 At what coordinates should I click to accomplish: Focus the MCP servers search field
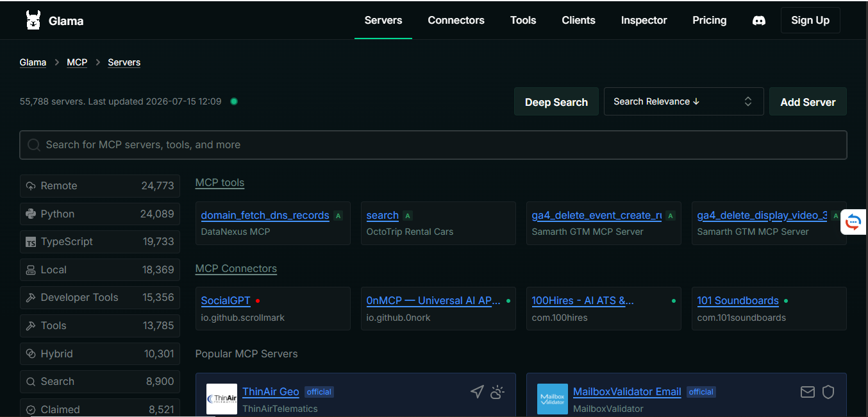pyautogui.click(x=433, y=145)
